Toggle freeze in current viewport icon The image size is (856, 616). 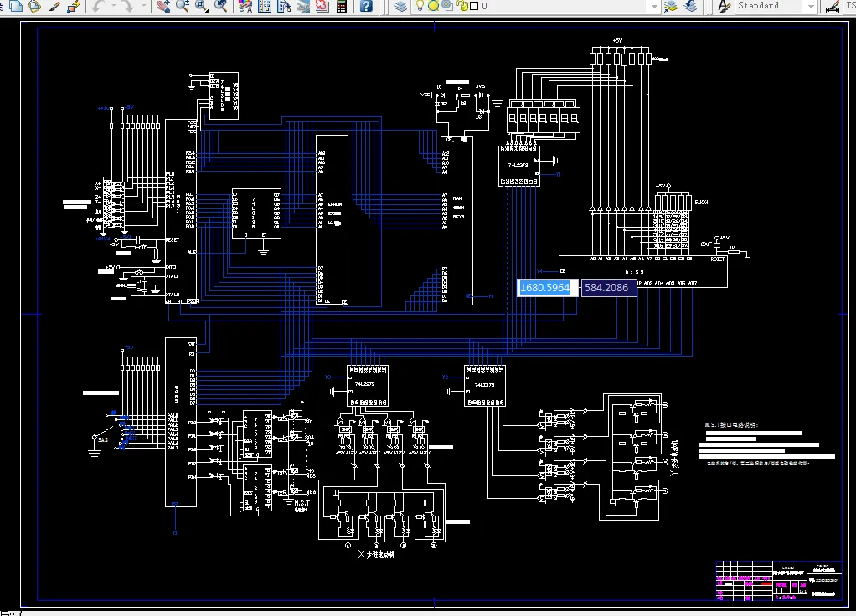447,6
